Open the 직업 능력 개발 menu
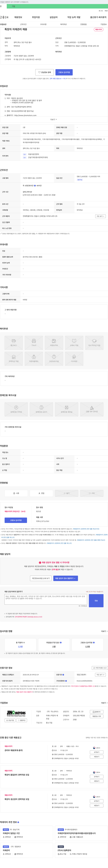This screenshot has height=868, width=108. tap(74, 17)
